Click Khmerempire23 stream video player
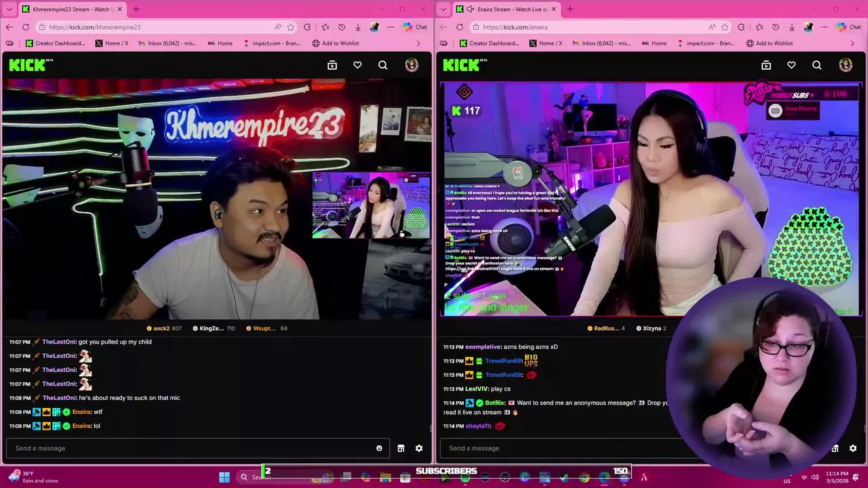Image resolution: width=868 pixels, height=488 pixels. [216, 199]
